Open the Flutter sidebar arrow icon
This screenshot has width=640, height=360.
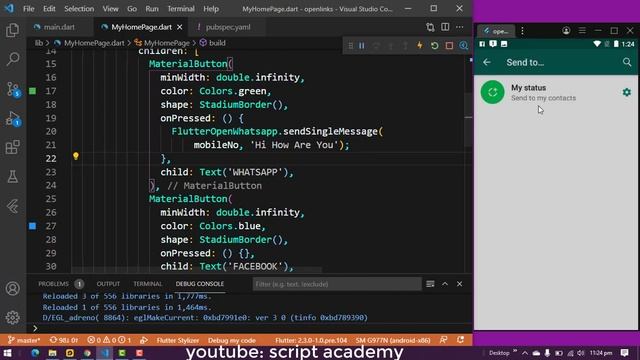13,206
